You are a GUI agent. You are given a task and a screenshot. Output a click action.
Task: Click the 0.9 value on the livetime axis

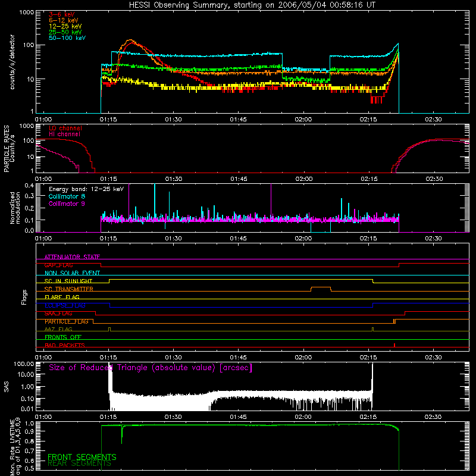tap(29, 431)
